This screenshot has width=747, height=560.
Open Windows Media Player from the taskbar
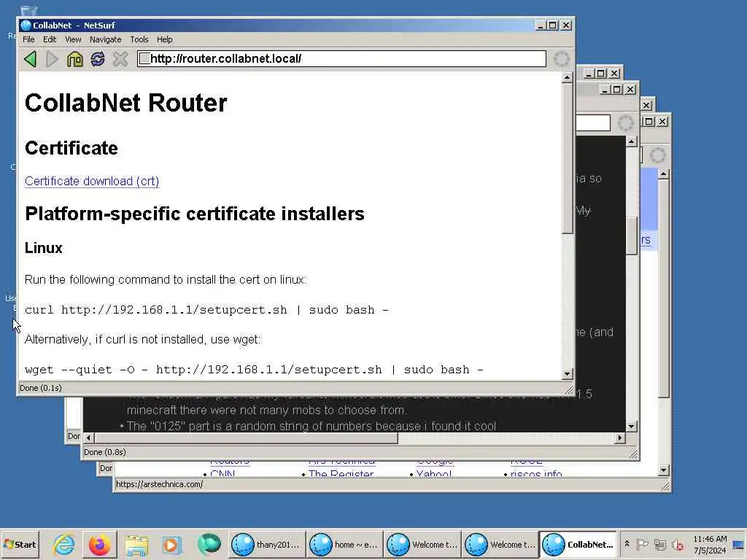[172, 544]
